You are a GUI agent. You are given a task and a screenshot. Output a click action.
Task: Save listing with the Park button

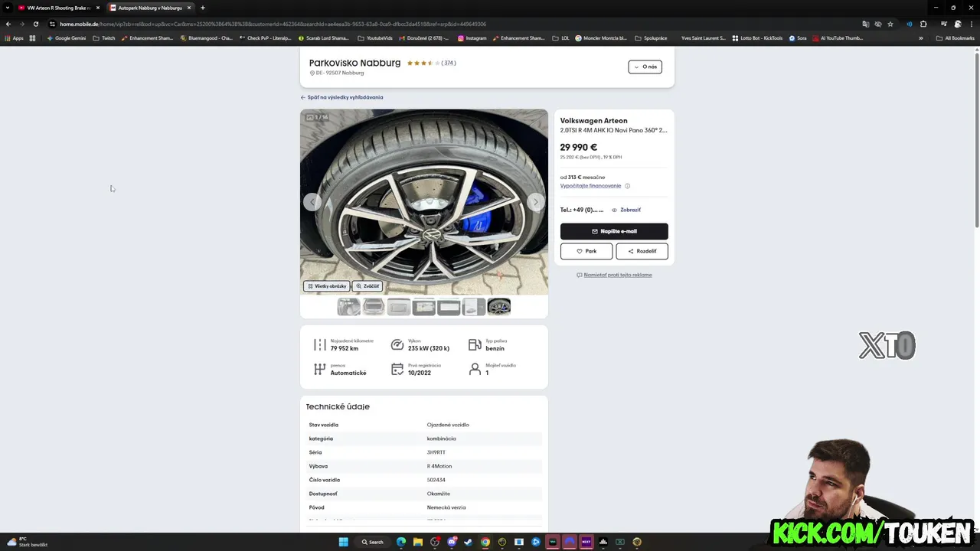click(x=586, y=251)
